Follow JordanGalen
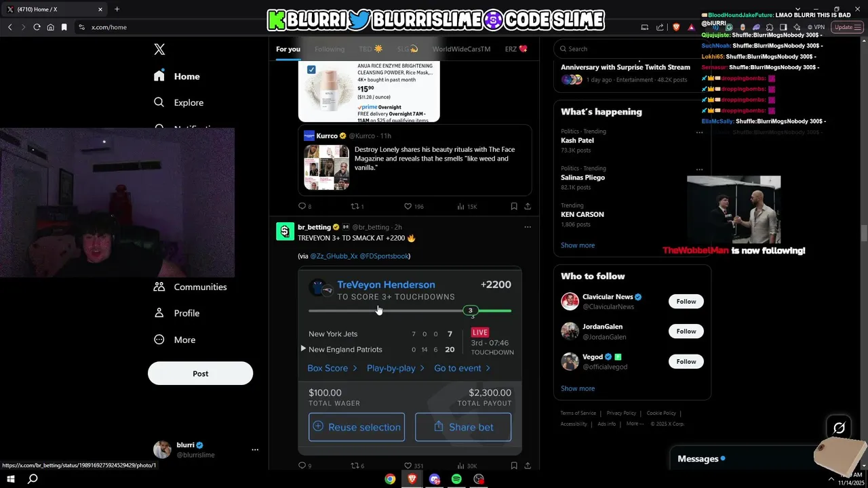 point(686,331)
